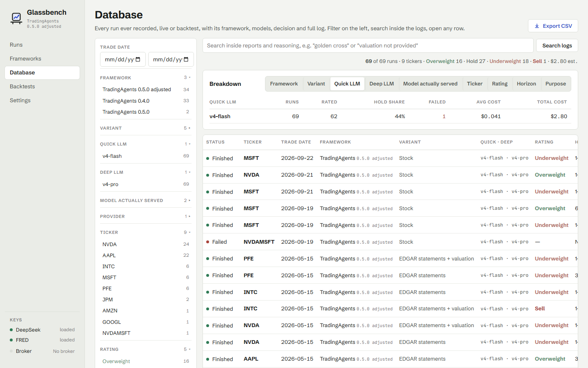This screenshot has height=368, width=588.
Task: Open the NVDA run dated 2026-09-21
Action: click(390, 175)
